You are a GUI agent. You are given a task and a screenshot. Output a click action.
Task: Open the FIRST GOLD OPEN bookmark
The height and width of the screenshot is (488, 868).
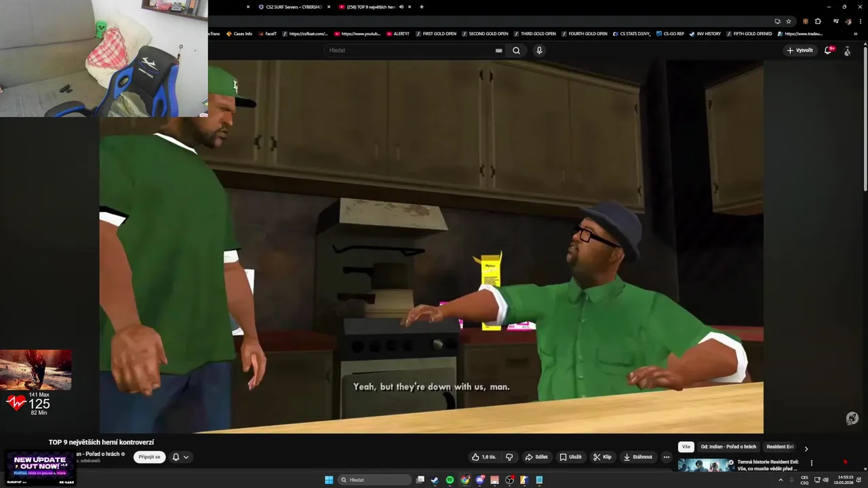[x=436, y=34]
